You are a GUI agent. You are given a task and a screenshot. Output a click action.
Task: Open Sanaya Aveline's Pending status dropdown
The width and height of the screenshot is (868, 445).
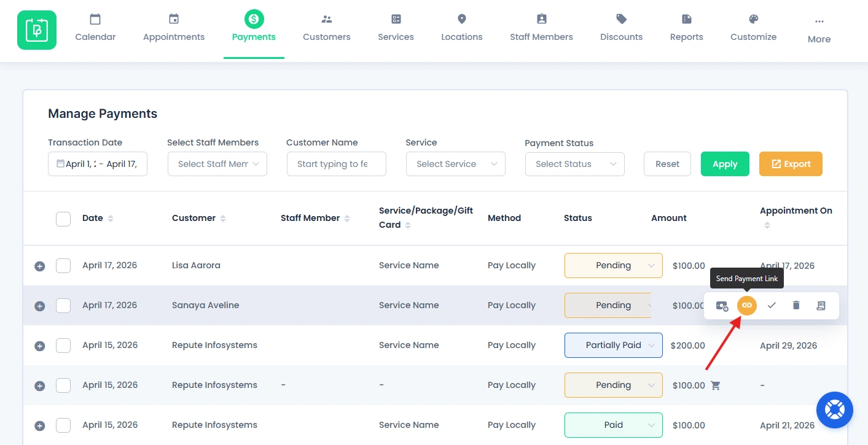pyautogui.click(x=608, y=305)
